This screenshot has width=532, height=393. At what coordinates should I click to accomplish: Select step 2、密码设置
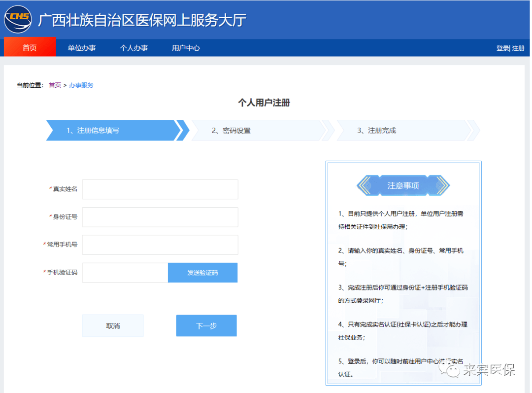pos(263,131)
